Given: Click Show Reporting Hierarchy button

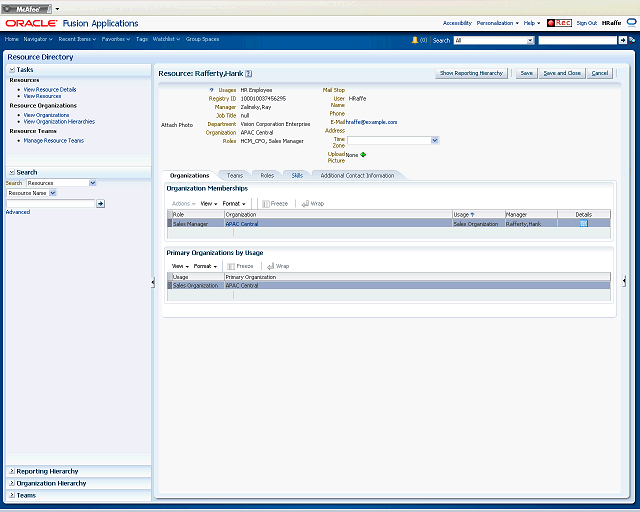Looking at the screenshot, I should [471, 73].
